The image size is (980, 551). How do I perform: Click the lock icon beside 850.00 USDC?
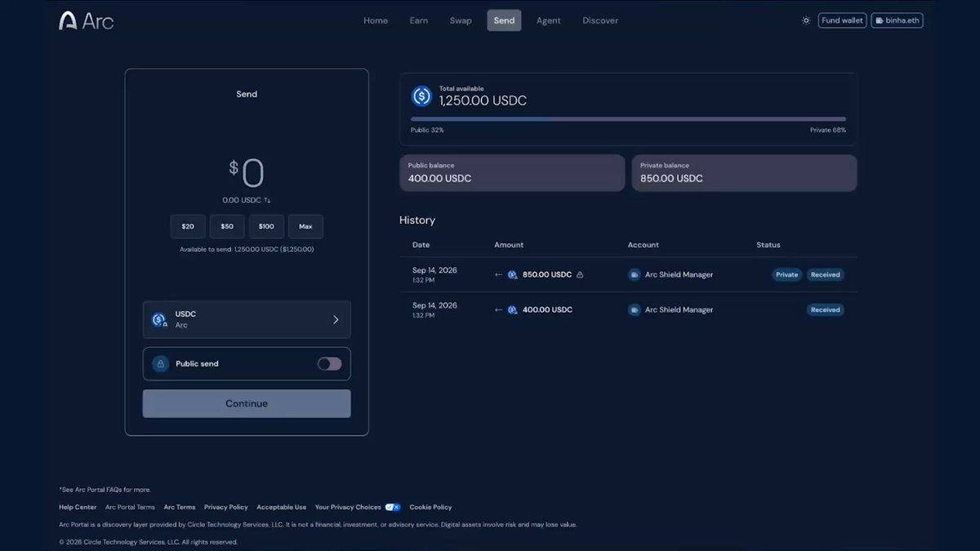[580, 275]
